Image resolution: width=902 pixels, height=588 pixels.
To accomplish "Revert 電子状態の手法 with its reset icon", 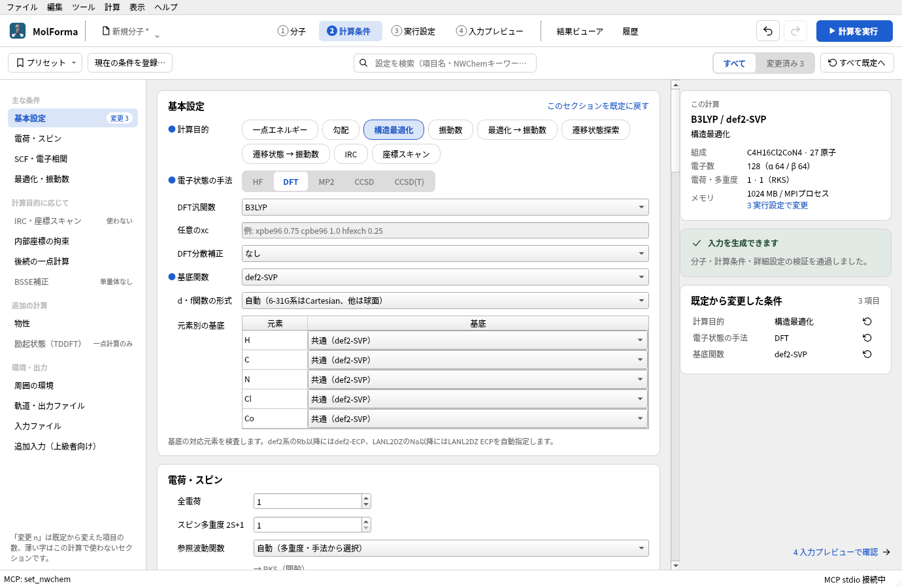I will 867,338.
